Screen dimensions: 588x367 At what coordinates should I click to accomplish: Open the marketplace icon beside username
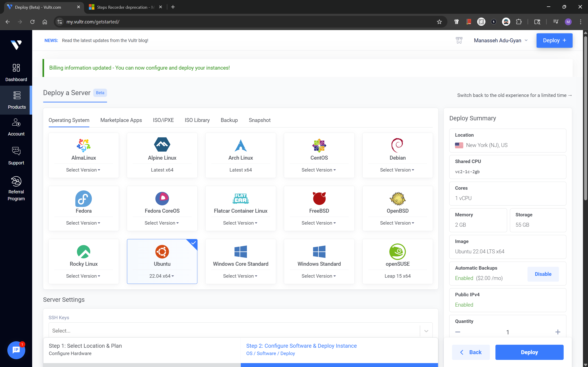(459, 40)
